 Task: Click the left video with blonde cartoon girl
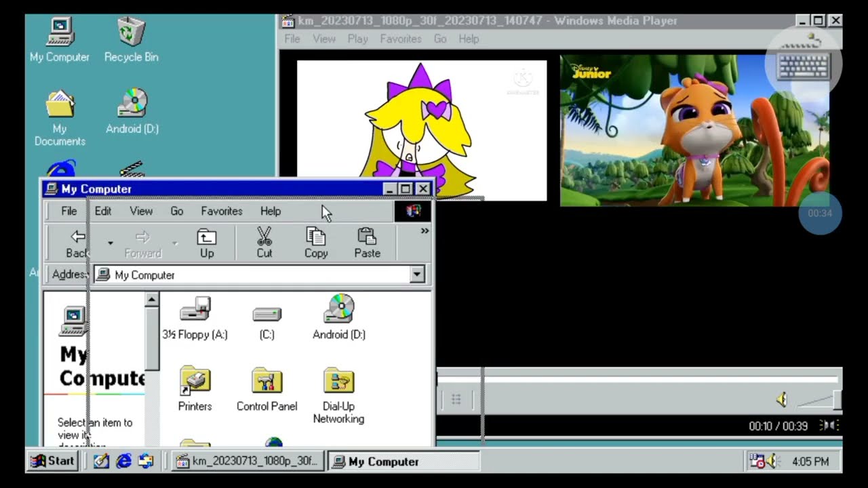(422, 130)
